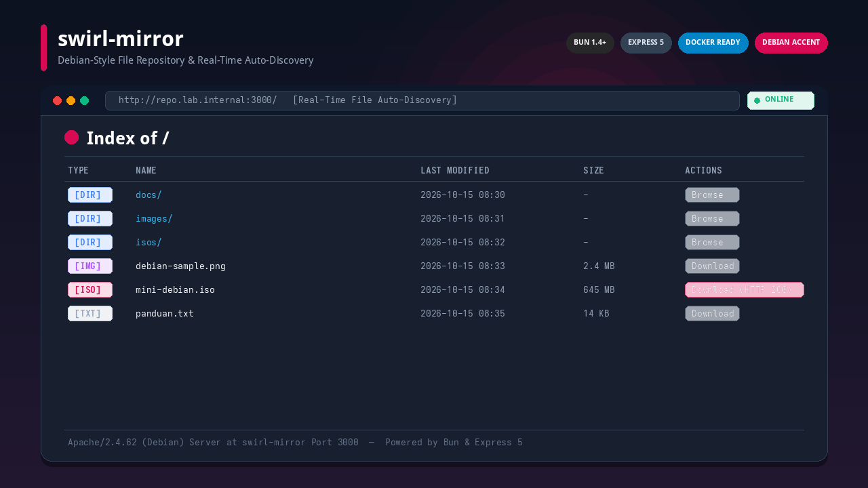Click the ACTIONS column header

[x=703, y=171]
